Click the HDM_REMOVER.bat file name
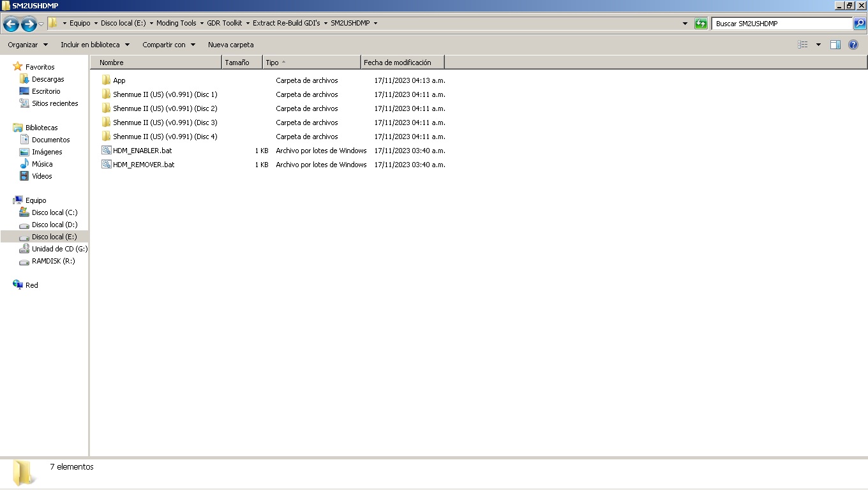 [x=144, y=165]
